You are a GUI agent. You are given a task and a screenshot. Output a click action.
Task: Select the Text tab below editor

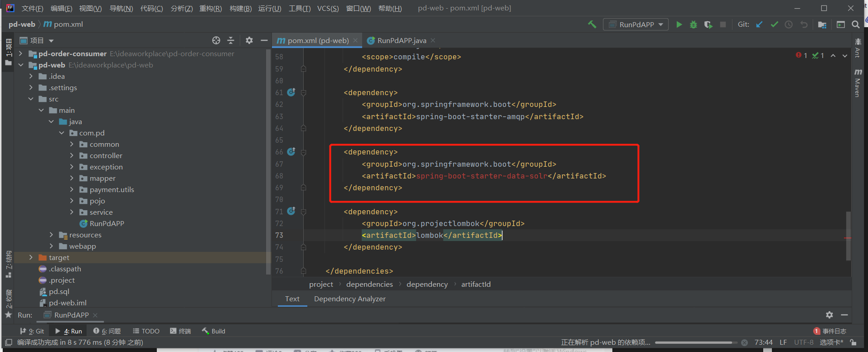[292, 299]
